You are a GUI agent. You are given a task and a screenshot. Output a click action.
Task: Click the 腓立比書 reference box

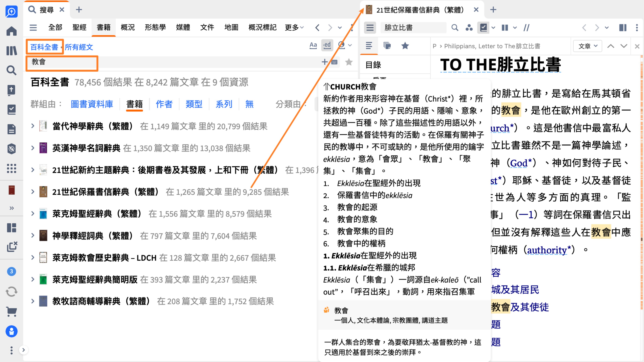click(x=413, y=27)
